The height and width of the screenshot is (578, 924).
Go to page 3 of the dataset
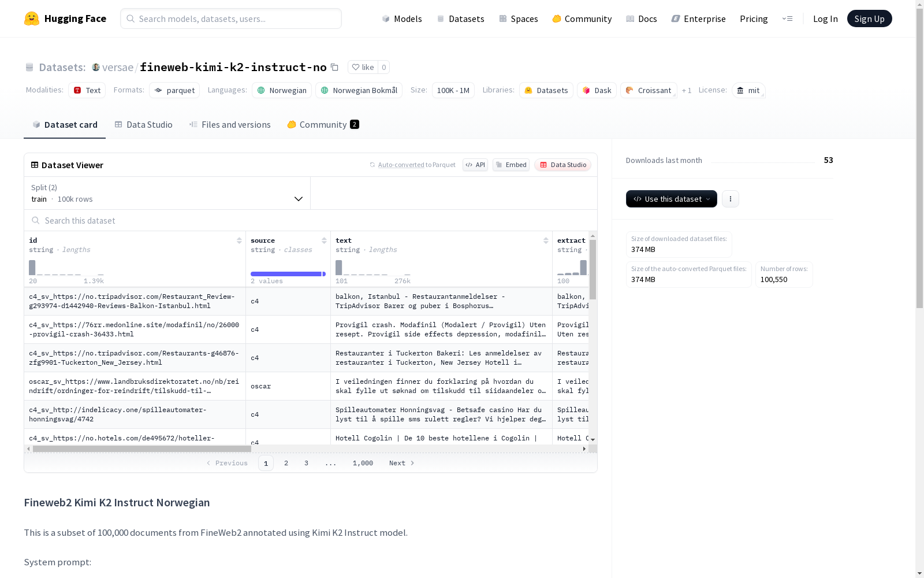click(306, 463)
